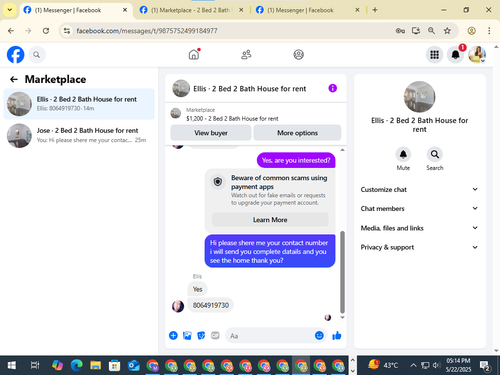Open the taskbar clock and date
The width and height of the screenshot is (500, 375).
pos(458,365)
